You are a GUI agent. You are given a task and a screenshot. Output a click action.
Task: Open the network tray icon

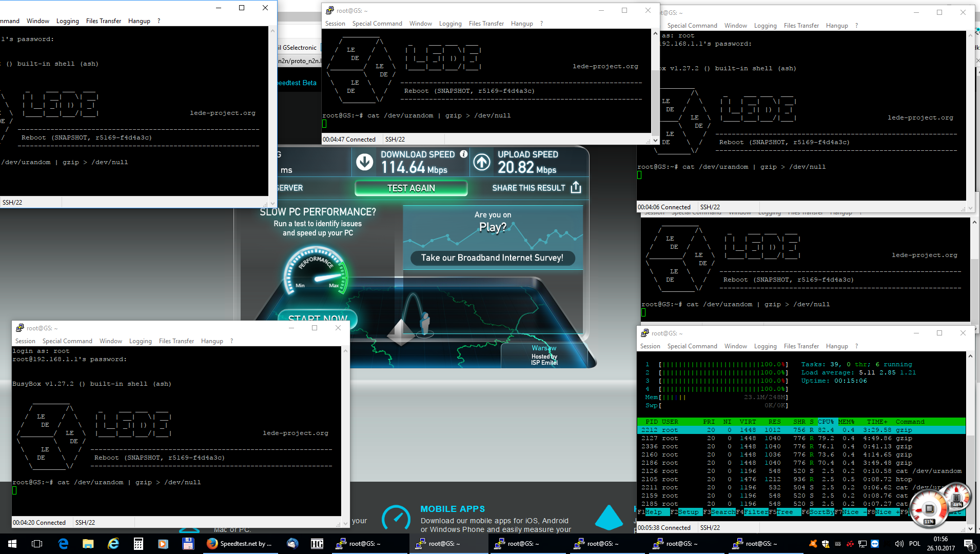pyautogui.click(x=863, y=544)
